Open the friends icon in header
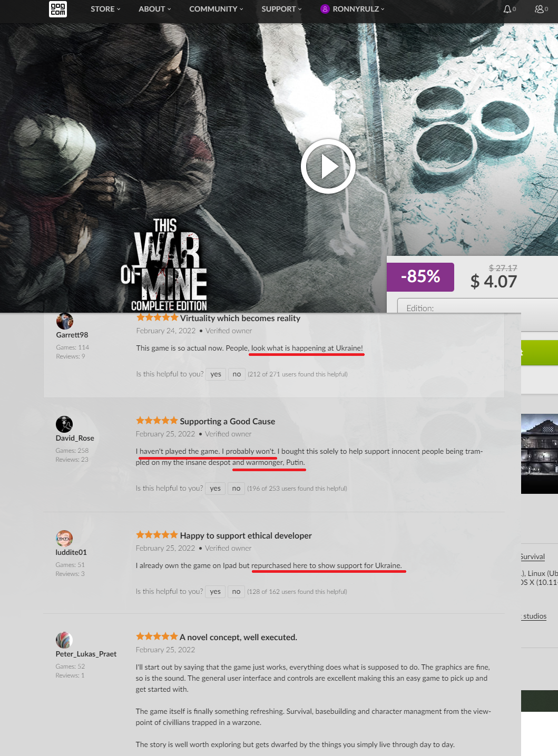 539,9
